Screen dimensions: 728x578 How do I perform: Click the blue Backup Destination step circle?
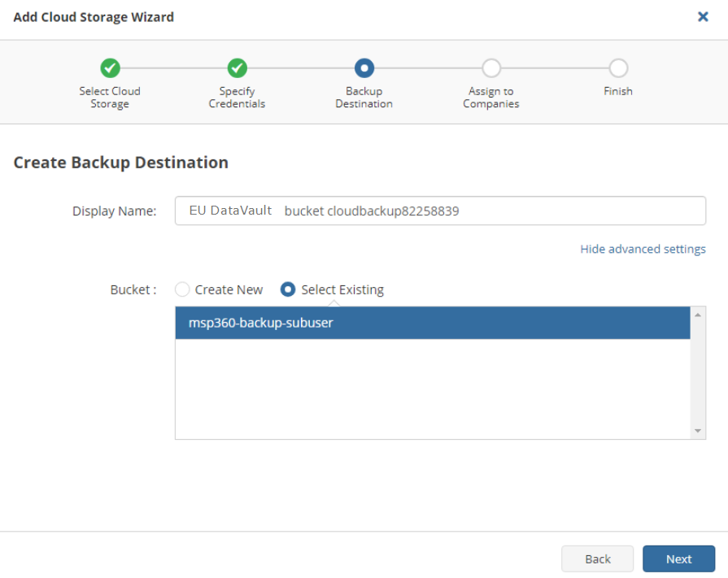coord(364,68)
